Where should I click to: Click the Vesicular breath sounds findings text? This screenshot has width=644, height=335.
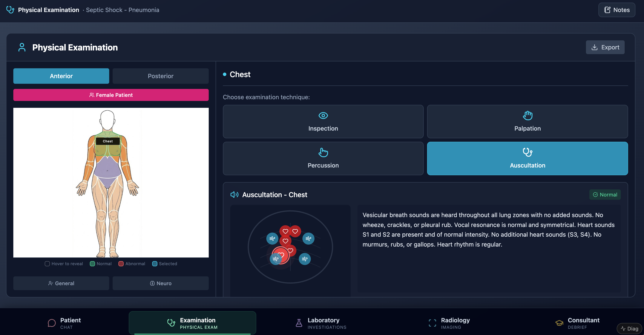point(488,230)
